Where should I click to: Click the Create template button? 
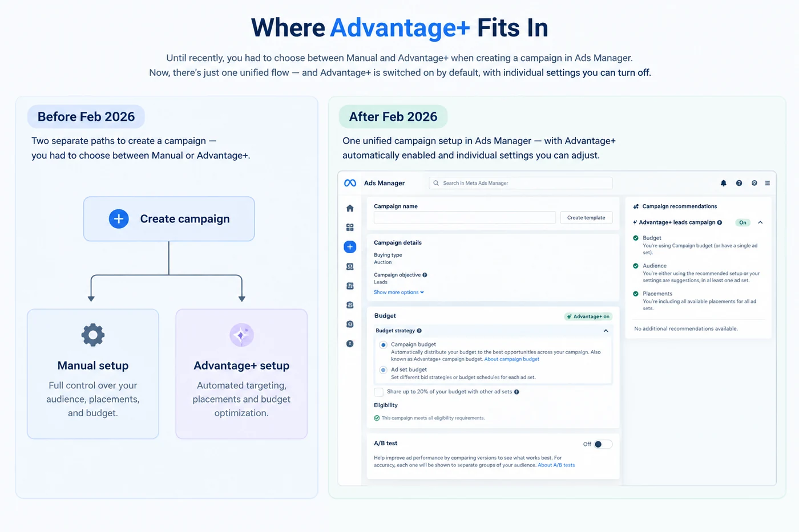(x=586, y=217)
